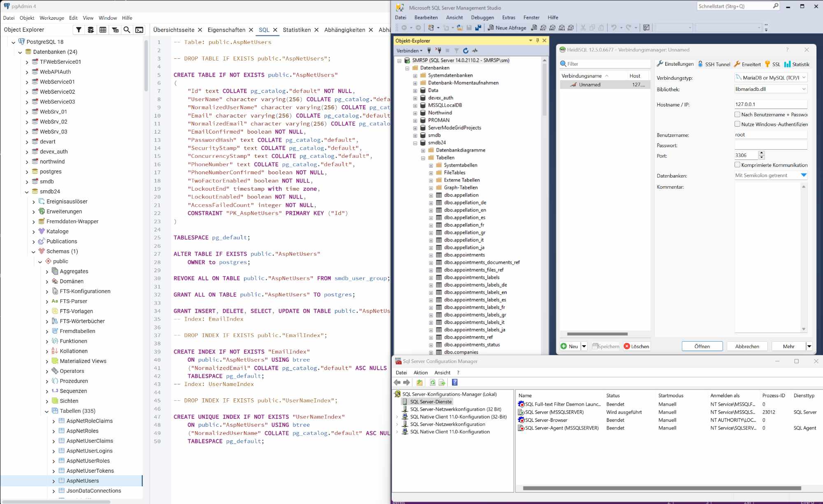
Task: Click the DAX query icon in SSMS toolbar
Action: pos(571,28)
